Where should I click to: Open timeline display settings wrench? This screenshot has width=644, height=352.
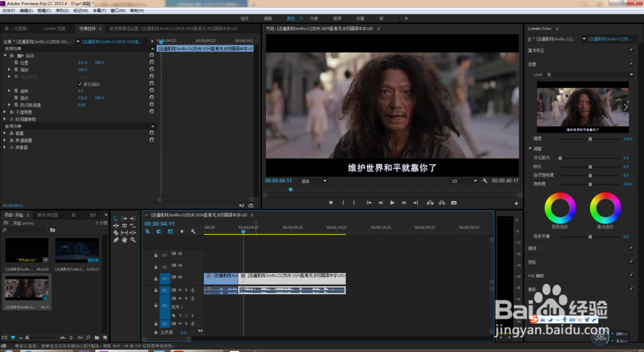(x=193, y=231)
